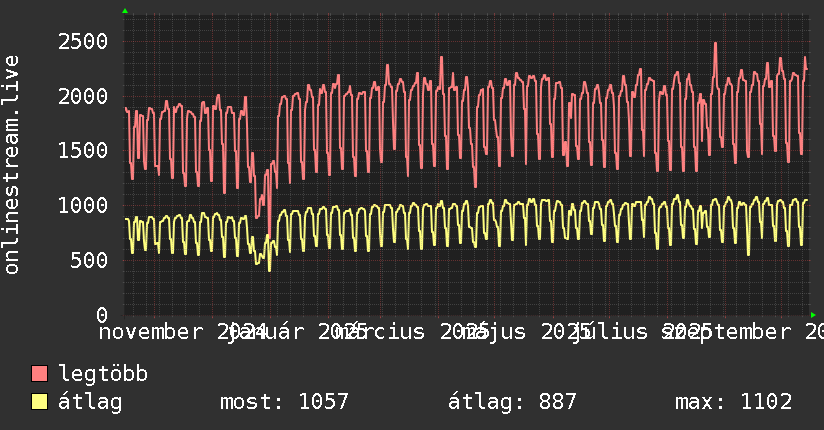This screenshot has width=824, height=430.
Task: Click the legtöbb legend label
Action: coord(102,373)
